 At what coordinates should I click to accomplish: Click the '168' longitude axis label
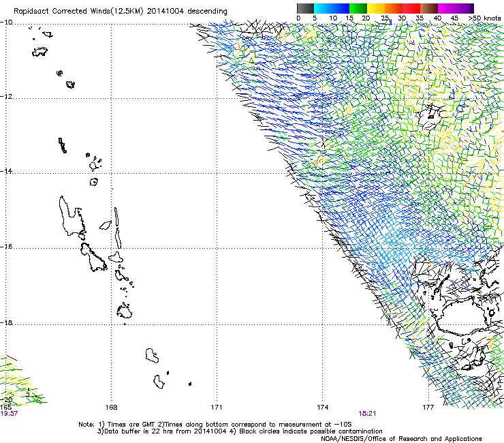click(112, 408)
